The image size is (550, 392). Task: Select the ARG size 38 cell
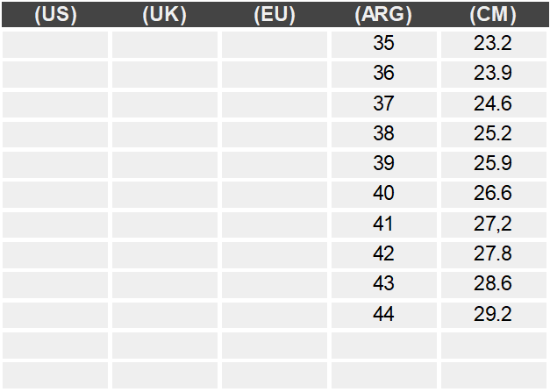tap(384, 135)
